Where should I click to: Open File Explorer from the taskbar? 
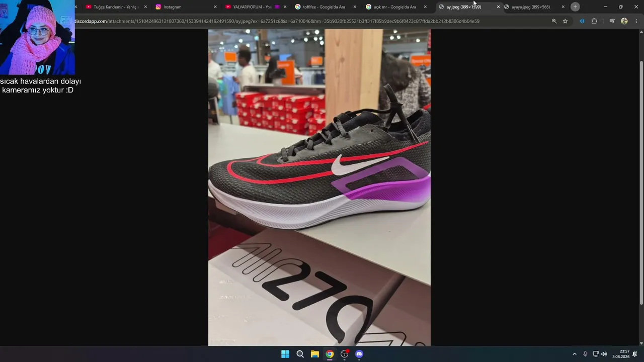(x=314, y=354)
